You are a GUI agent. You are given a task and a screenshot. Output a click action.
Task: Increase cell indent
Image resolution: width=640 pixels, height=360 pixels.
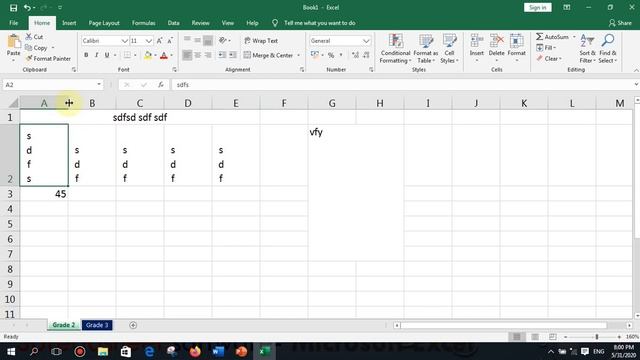[x=233, y=55]
